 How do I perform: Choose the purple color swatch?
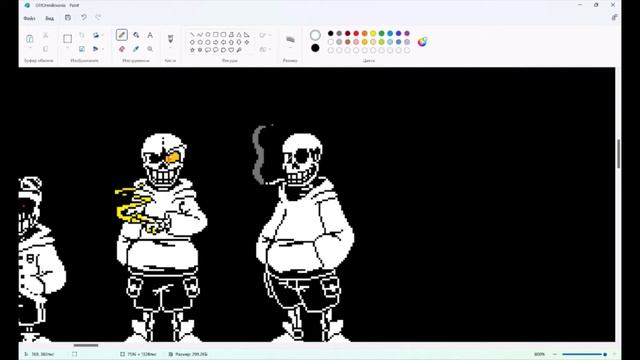pos(407,33)
